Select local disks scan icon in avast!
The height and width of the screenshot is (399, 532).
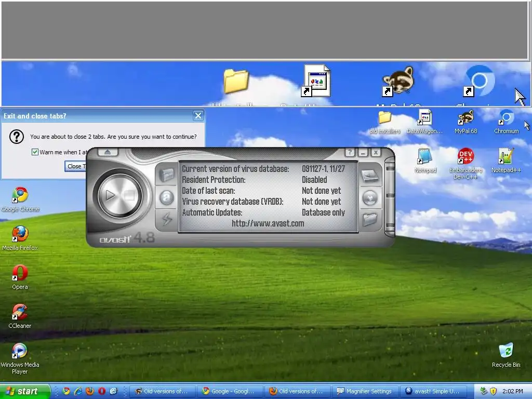tap(370, 176)
